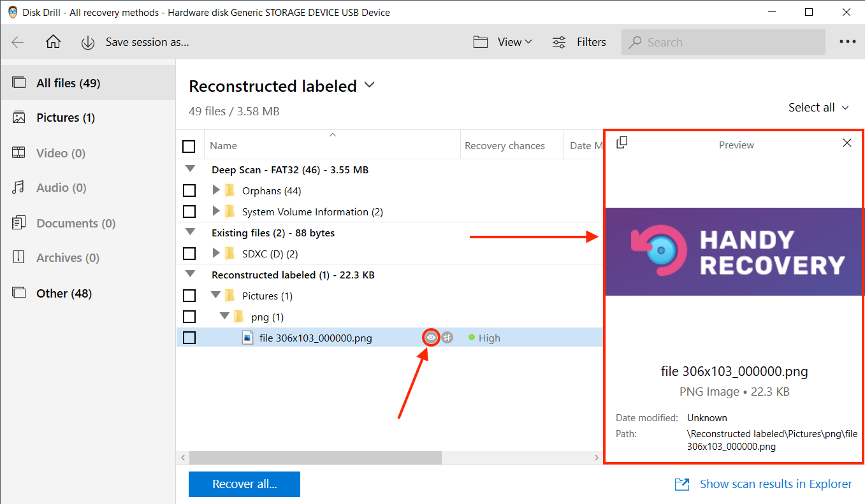The image size is (865, 504).
Task: Click Save session as...
Action: click(147, 42)
